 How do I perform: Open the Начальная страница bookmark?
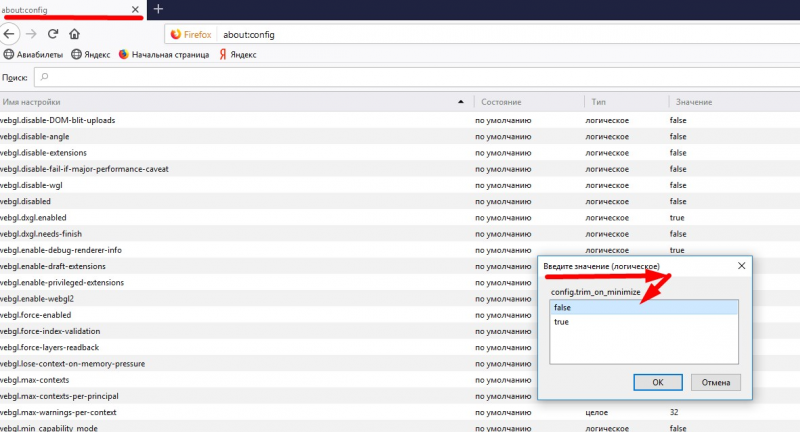pos(164,55)
